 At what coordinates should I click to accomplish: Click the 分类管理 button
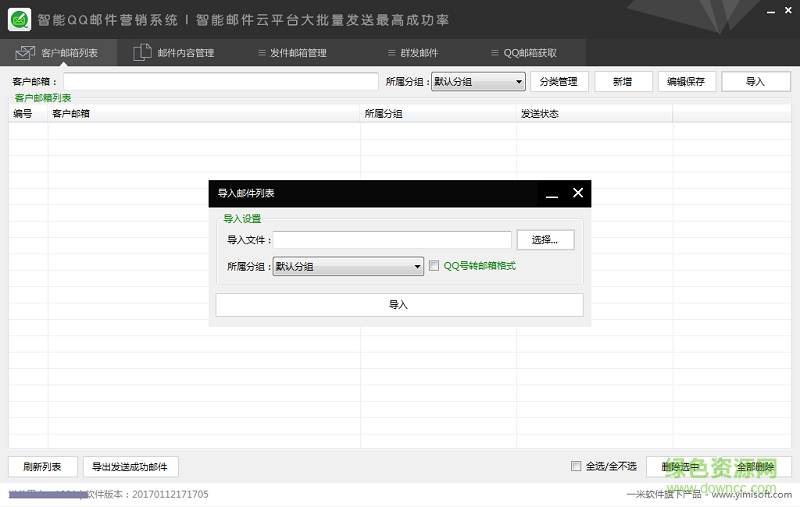tap(559, 82)
